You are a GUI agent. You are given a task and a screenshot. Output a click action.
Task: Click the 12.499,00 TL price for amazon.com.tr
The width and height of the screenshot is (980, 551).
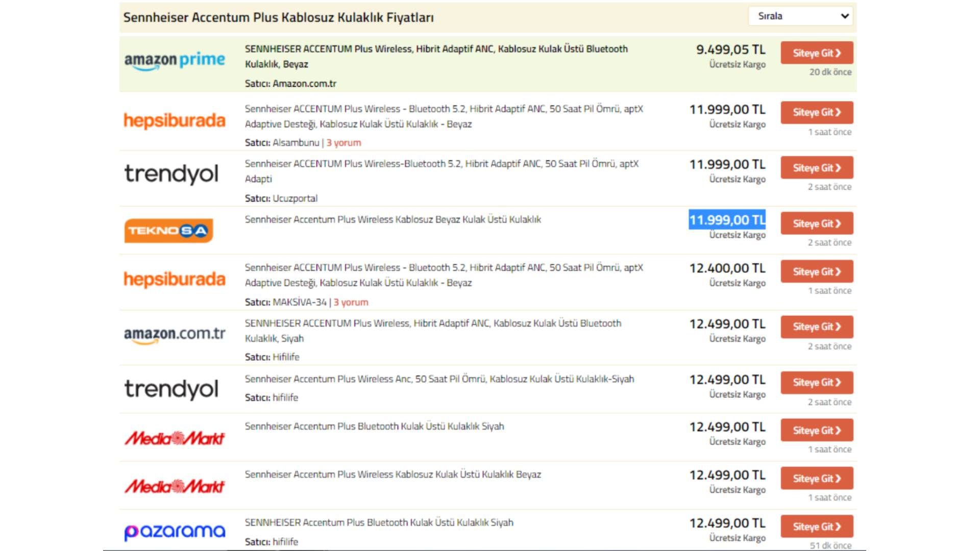(x=727, y=324)
